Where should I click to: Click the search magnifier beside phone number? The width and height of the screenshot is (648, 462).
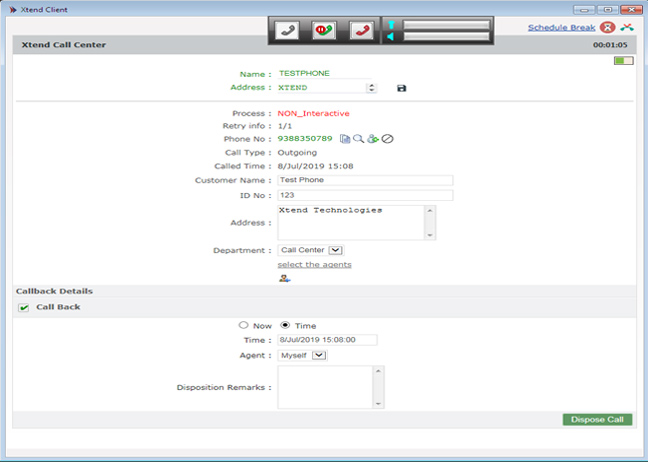point(358,139)
